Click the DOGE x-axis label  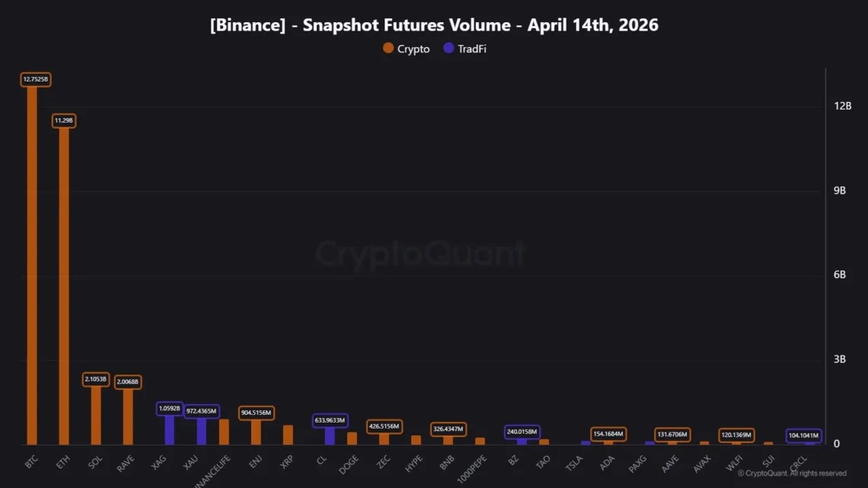pos(349,464)
